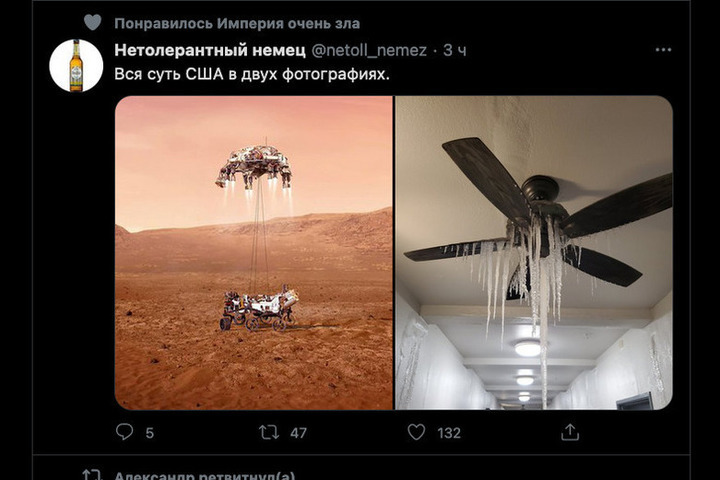Open the 3 ч timestamp link
Screen dimensions: 720x480
point(455,50)
